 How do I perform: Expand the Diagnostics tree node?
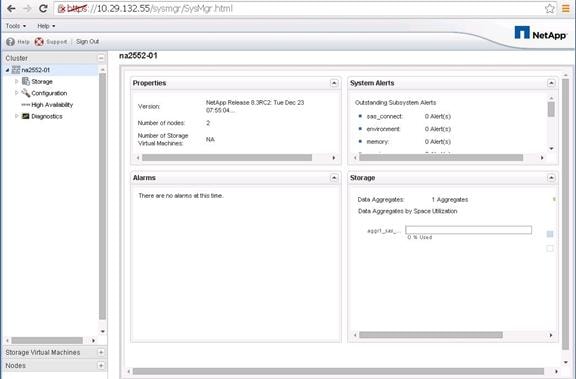(x=17, y=116)
